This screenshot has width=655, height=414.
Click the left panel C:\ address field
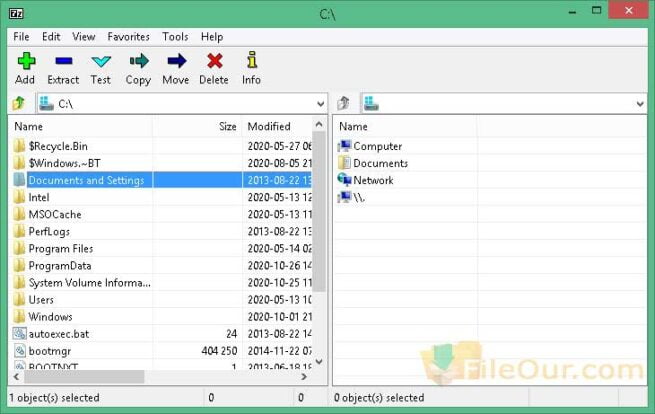[x=182, y=104]
